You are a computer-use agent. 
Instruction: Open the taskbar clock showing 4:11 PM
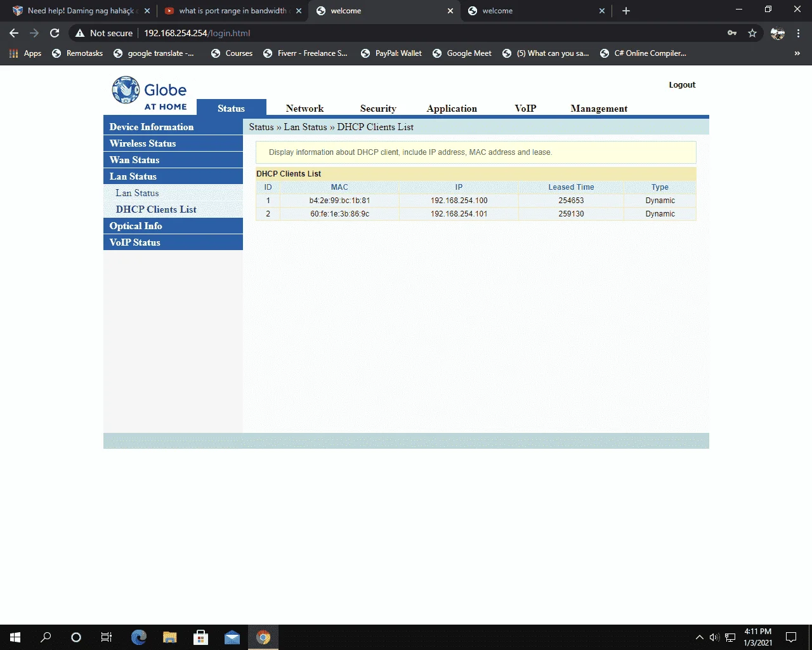(x=757, y=637)
